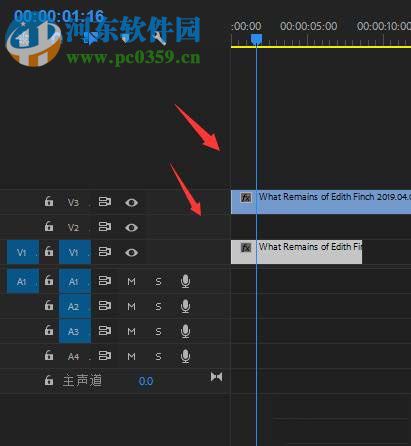Mute audio track A1
This screenshot has width=411, height=446.
(x=131, y=282)
